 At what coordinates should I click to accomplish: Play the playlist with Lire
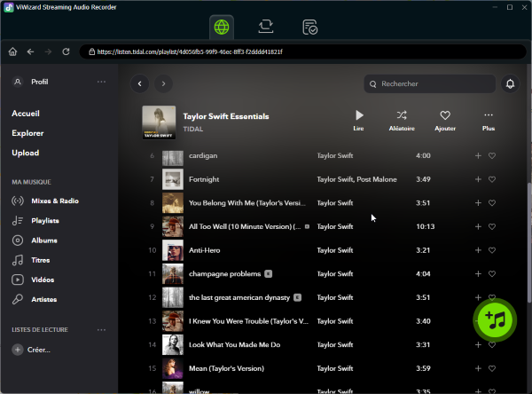(x=358, y=120)
